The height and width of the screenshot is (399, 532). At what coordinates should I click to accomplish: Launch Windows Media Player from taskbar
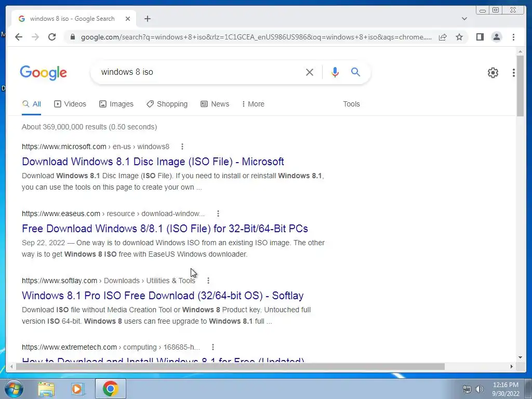(x=77, y=389)
